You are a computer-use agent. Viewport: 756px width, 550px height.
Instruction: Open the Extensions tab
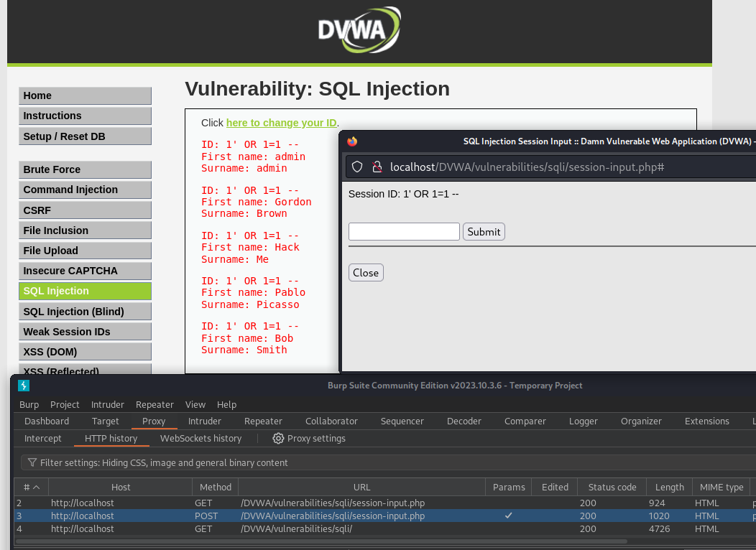point(707,421)
